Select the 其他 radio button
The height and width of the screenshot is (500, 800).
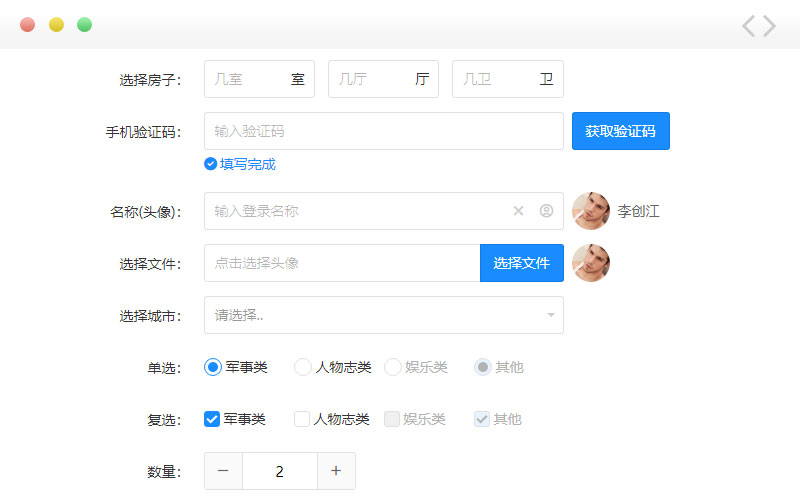tap(483, 367)
